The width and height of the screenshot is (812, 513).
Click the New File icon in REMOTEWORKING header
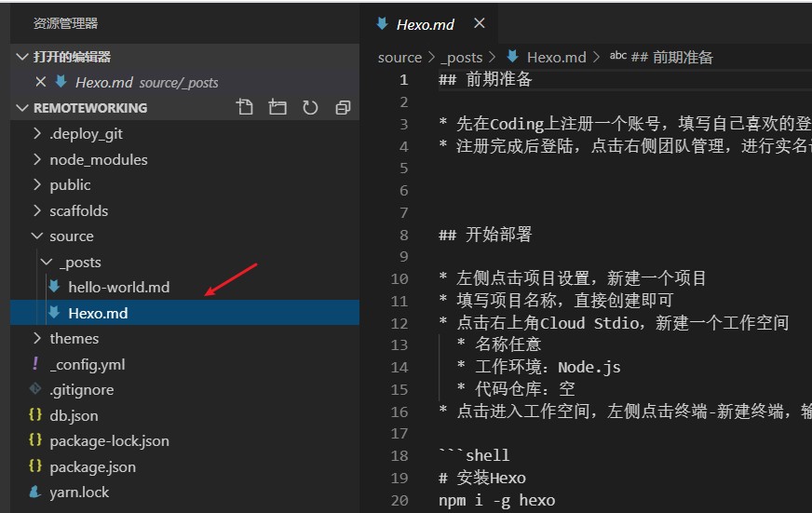pos(244,107)
